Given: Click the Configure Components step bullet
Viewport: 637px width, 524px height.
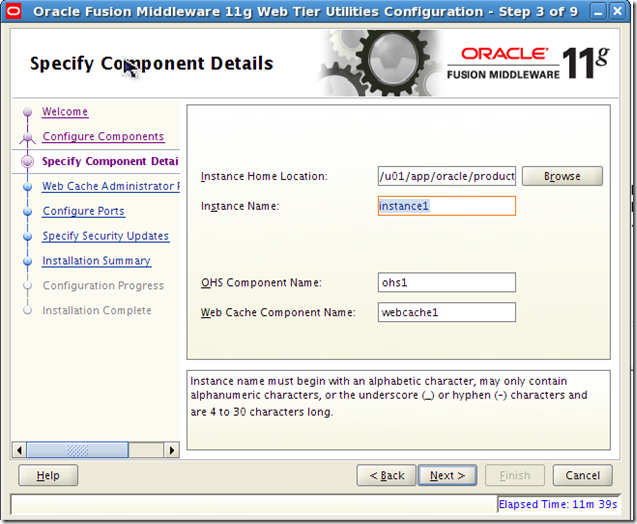Looking at the screenshot, I should pos(28,137).
